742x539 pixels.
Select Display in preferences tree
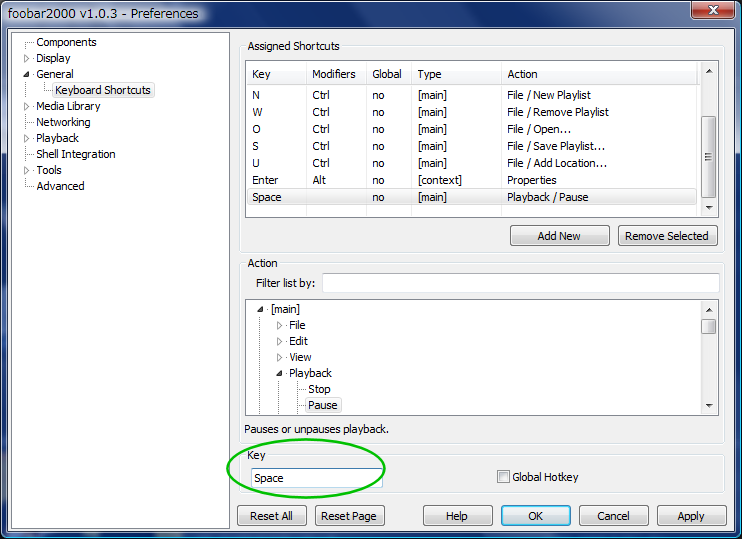[x=53, y=58]
